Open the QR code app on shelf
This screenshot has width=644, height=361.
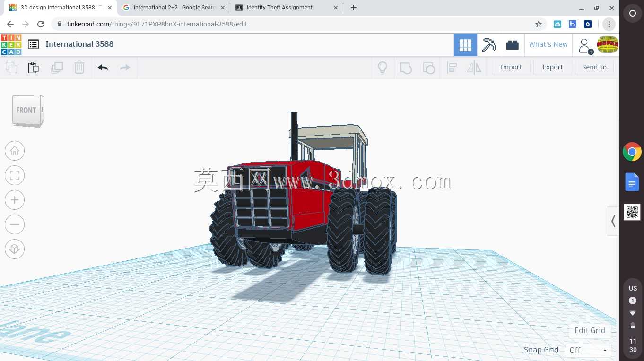point(632,212)
